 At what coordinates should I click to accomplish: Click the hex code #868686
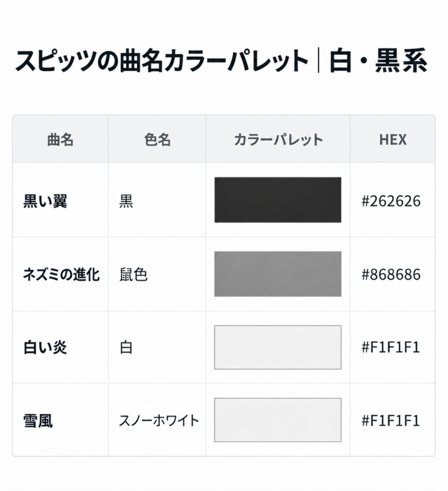point(391,274)
